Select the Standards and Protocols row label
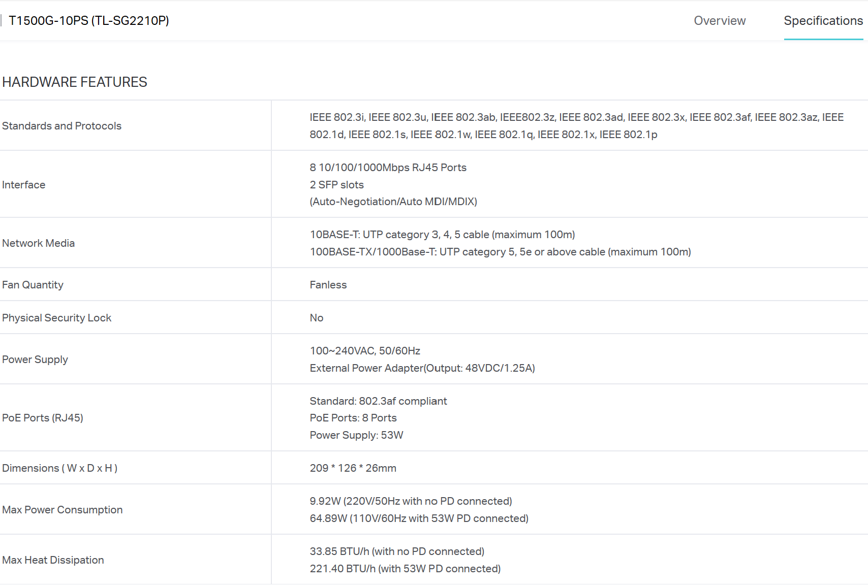868x588 pixels. [x=62, y=126]
